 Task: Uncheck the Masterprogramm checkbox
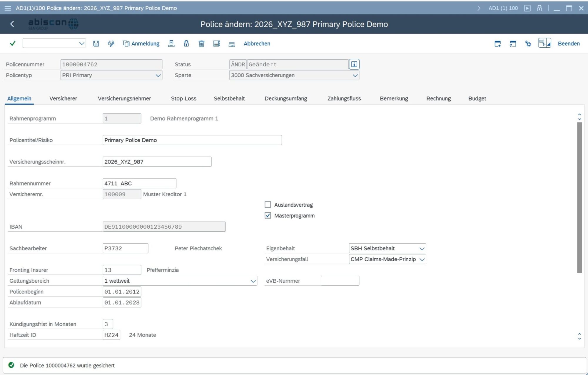pos(268,215)
